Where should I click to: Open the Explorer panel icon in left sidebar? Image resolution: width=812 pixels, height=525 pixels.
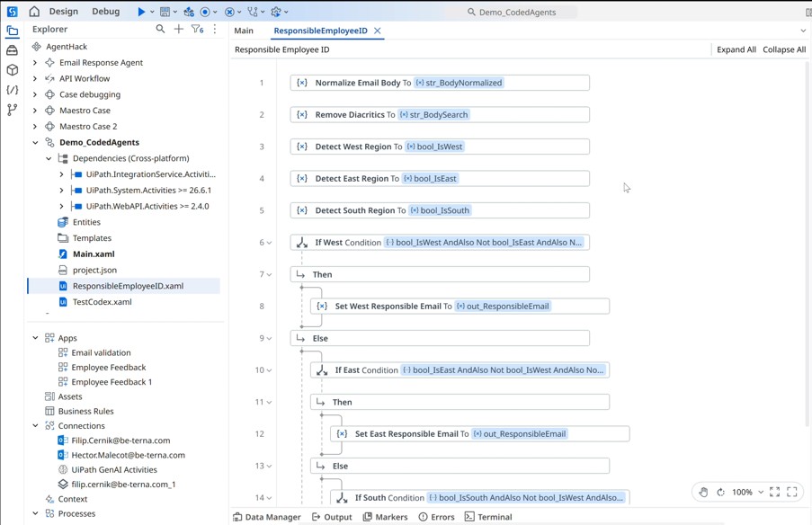[12, 31]
